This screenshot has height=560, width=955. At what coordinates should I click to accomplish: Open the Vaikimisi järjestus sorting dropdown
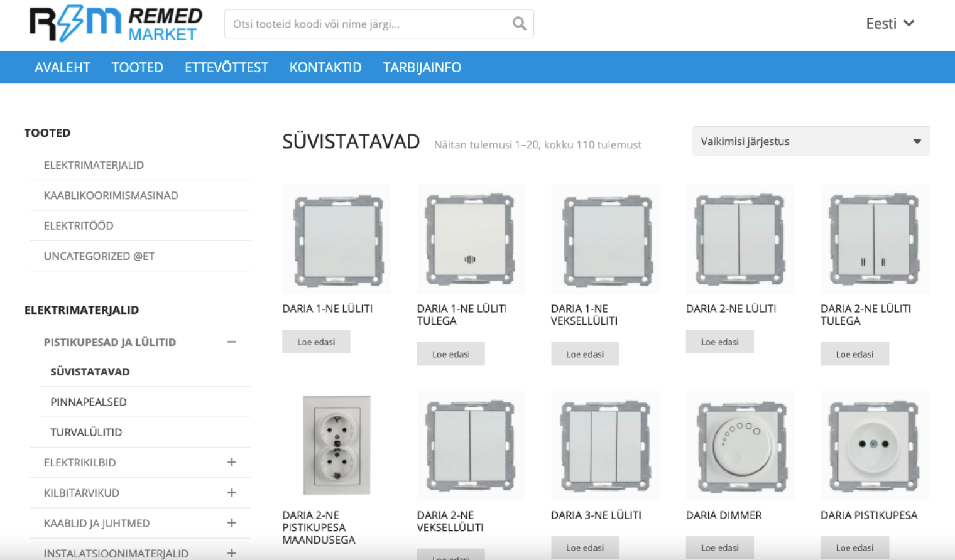coord(810,141)
